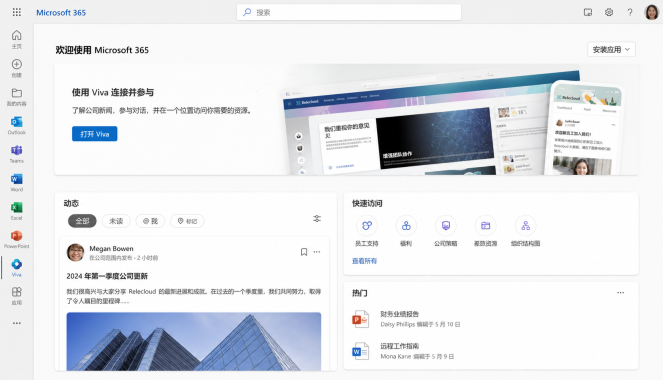
Task: Open the building image in the post
Action: point(194,342)
